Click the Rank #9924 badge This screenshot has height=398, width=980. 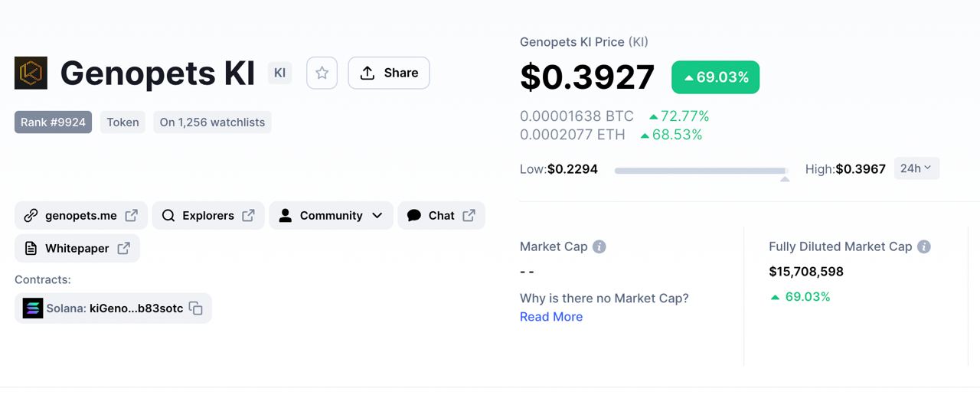pos(53,122)
